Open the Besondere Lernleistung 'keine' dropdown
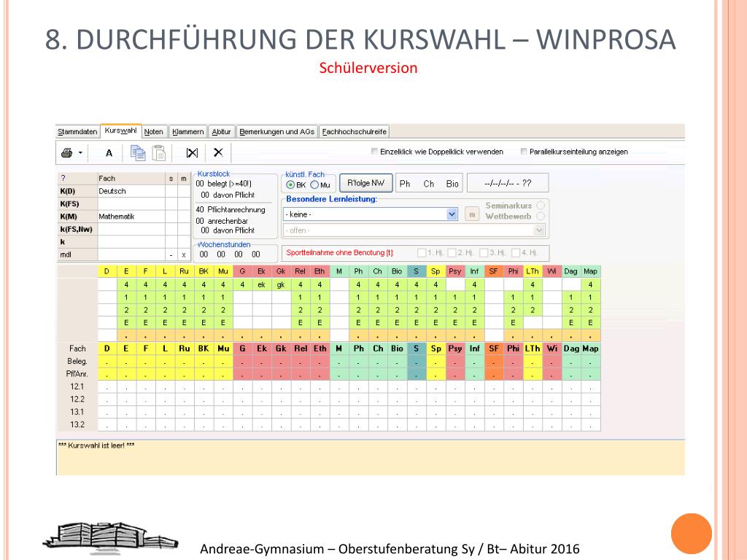This screenshot has height=560, width=747. point(452,214)
